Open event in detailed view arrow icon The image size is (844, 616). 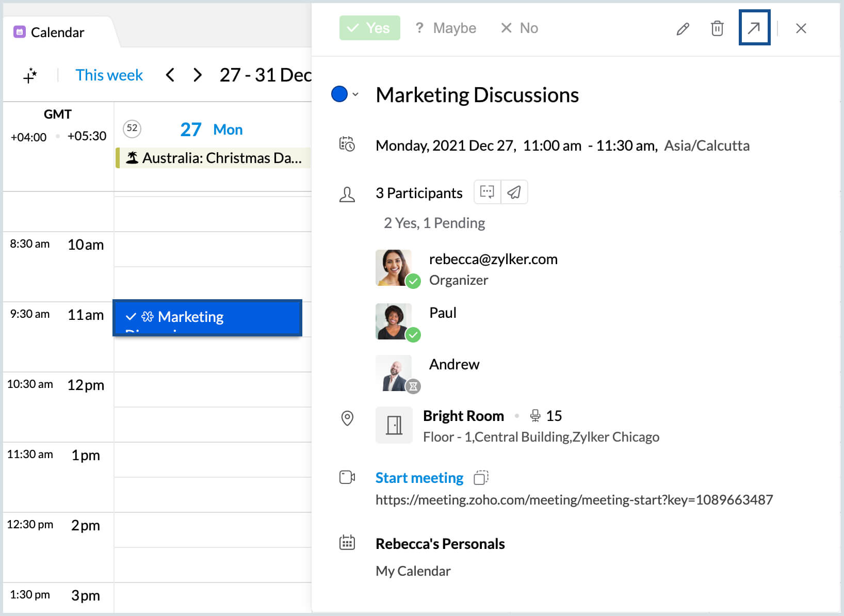click(x=754, y=28)
